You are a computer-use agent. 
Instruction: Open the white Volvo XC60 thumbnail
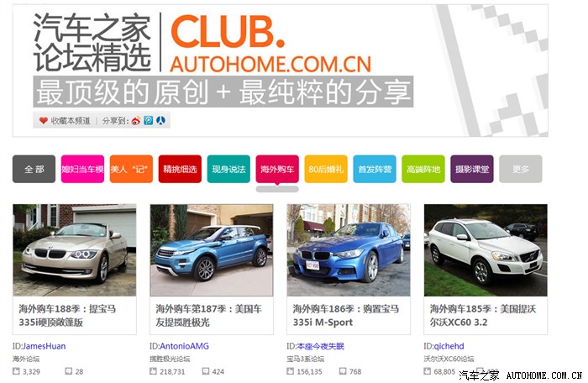[486, 250]
